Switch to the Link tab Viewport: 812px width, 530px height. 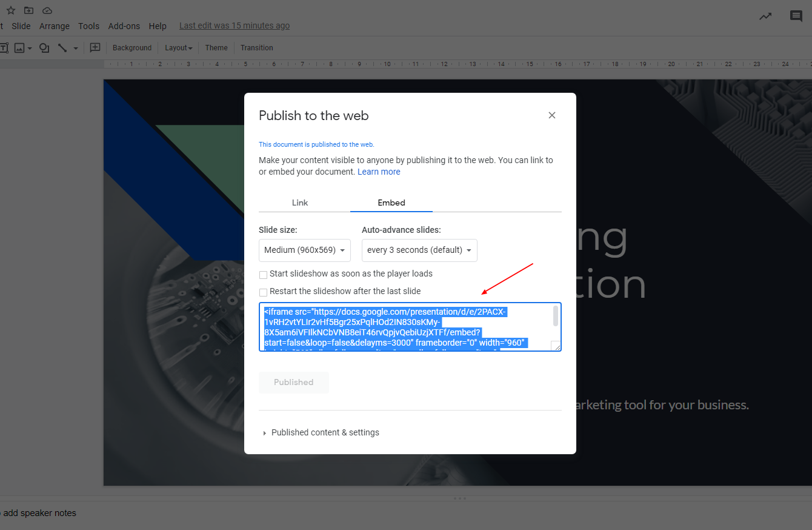pyautogui.click(x=300, y=203)
